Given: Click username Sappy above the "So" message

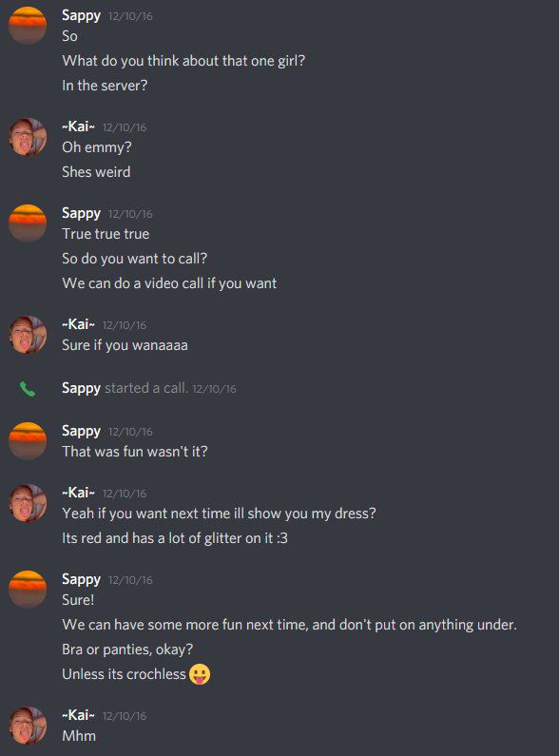Looking at the screenshot, I should 81,16.
